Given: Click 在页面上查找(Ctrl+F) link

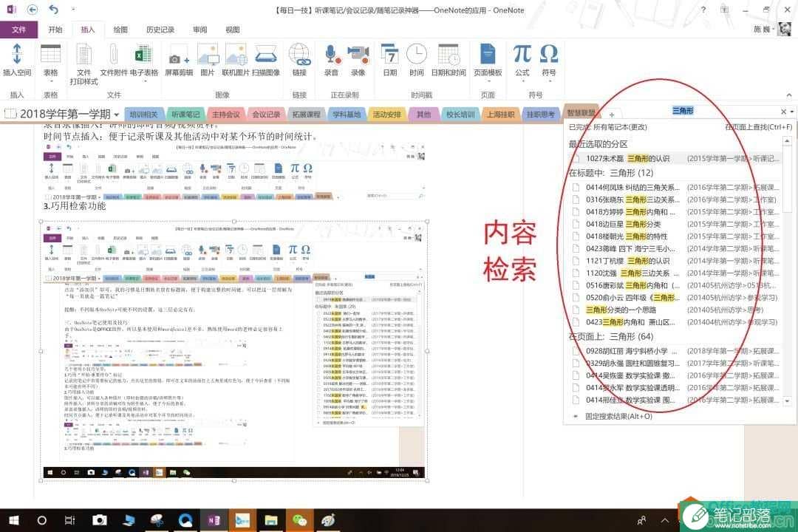Looking at the screenshot, I should pyautogui.click(x=758, y=127).
